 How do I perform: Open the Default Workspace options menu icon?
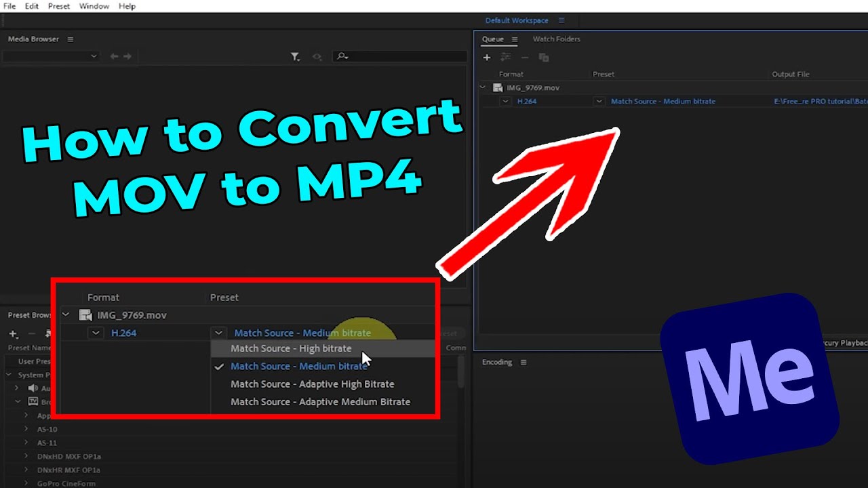point(561,21)
